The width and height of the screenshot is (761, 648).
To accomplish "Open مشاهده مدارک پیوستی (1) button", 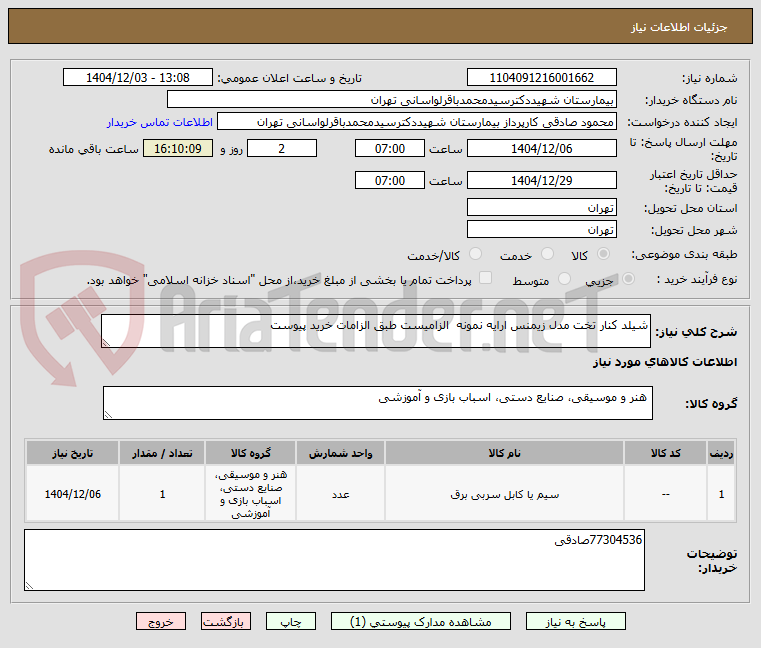I will [x=421, y=621].
